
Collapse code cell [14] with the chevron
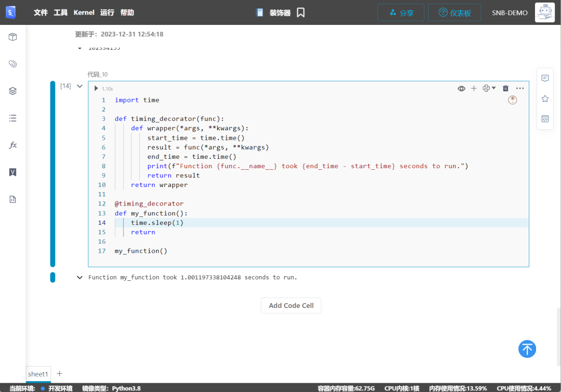click(x=80, y=86)
